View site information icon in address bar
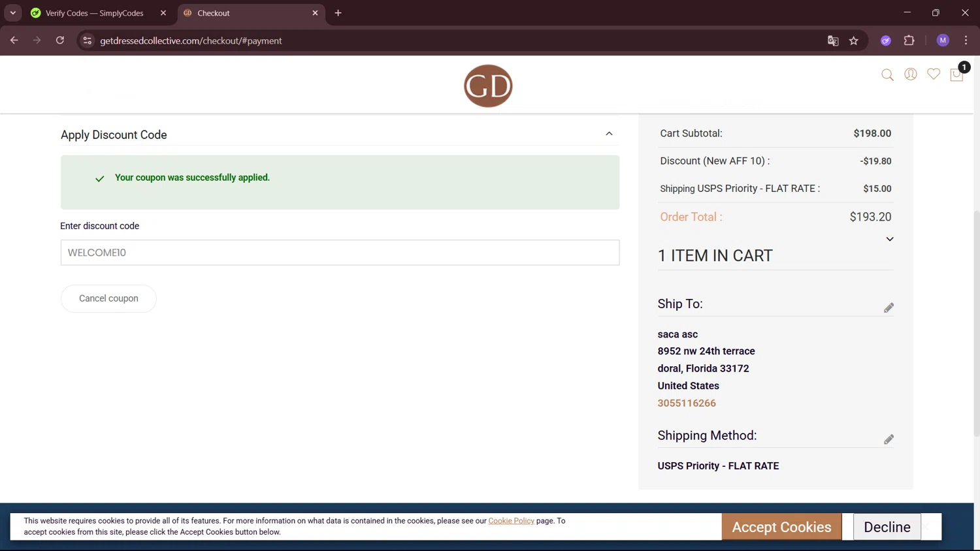The image size is (980, 551). point(87,40)
